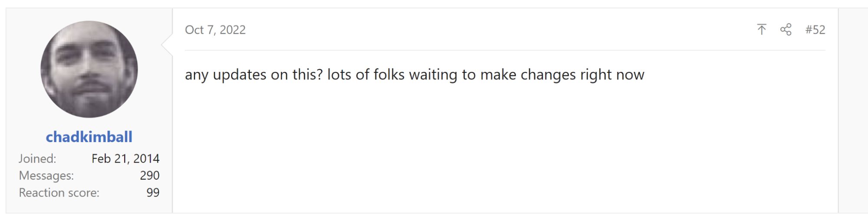Click the post message text body
The height and width of the screenshot is (224, 868).
click(x=414, y=75)
